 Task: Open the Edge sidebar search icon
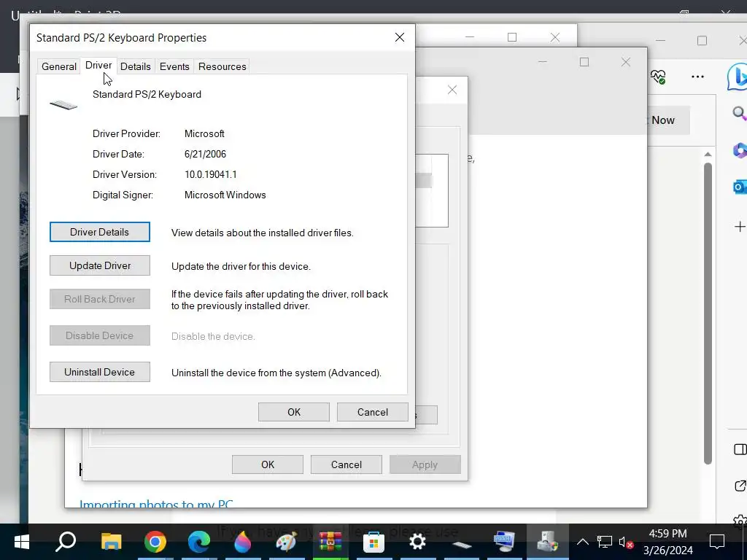tap(739, 113)
